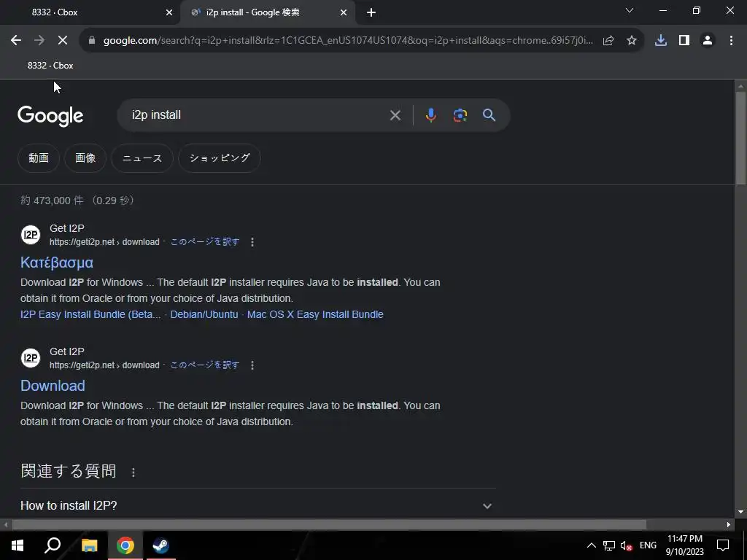Share this page using the share icon

(x=608, y=41)
